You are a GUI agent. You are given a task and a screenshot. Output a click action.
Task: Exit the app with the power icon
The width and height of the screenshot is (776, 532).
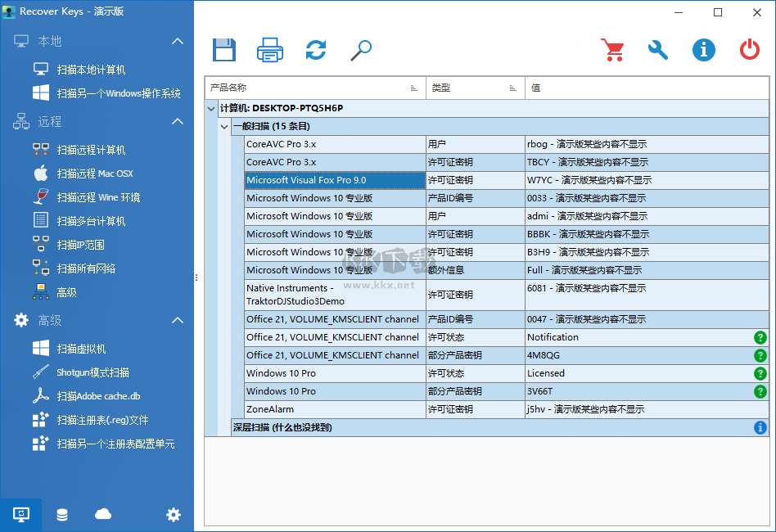[x=749, y=49]
